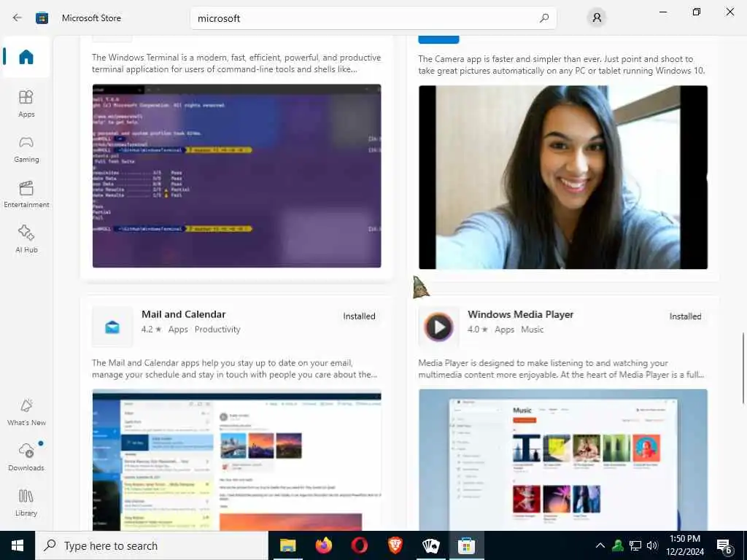Launch Firefox from the taskbar
747x560 pixels.
[323, 545]
